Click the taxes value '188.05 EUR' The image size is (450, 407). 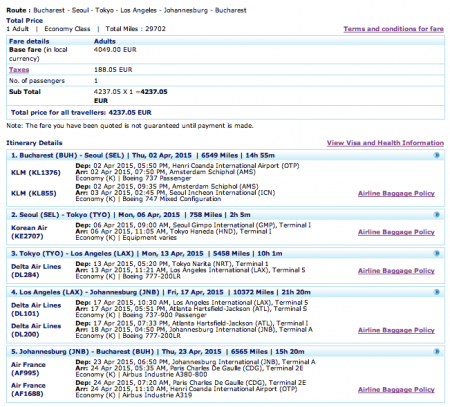[x=113, y=70]
